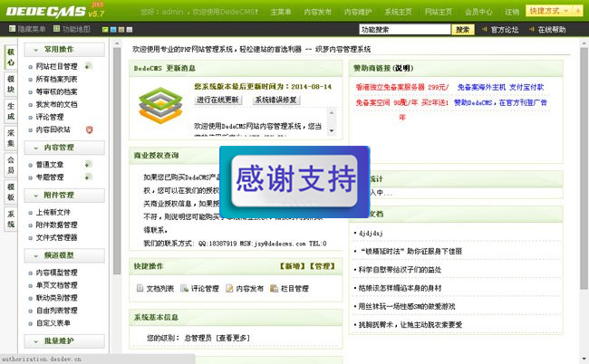Open 系统主页 in the top navigation
Image resolution: width=589 pixels, height=364 pixels.
pos(398,12)
